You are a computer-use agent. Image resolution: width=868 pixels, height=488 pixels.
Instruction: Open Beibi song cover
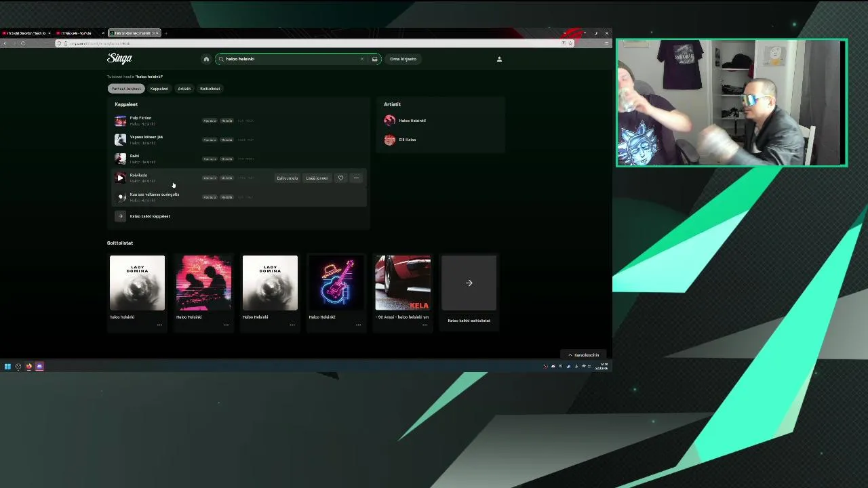pos(121,159)
